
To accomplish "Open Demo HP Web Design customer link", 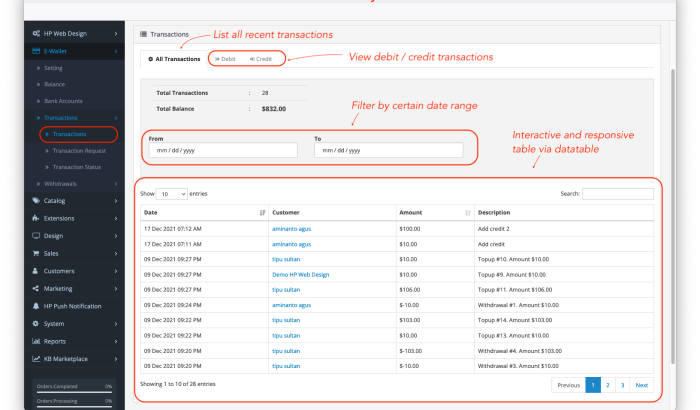I will [x=300, y=275].
